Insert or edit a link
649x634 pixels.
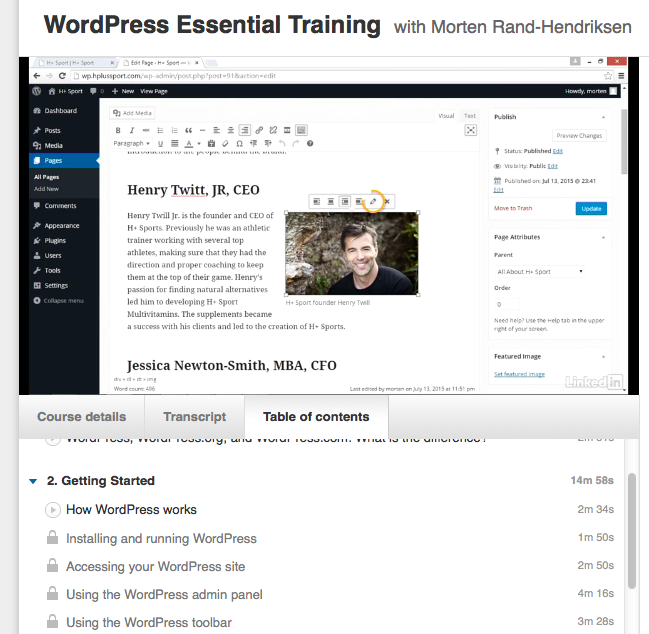point(259,130)
